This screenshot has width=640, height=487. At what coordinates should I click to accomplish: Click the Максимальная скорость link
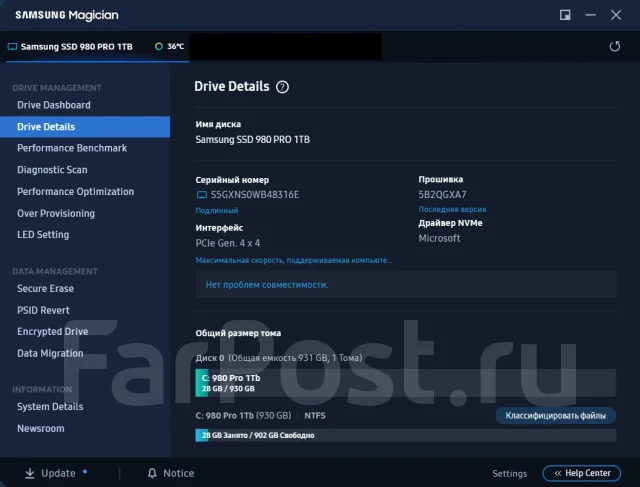293,260
